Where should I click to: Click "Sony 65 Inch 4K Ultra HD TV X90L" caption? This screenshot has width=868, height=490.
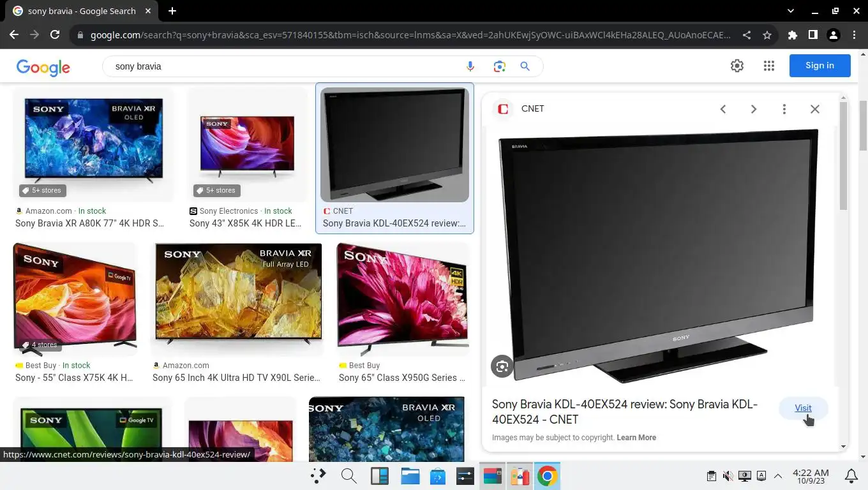coord(236,378)
